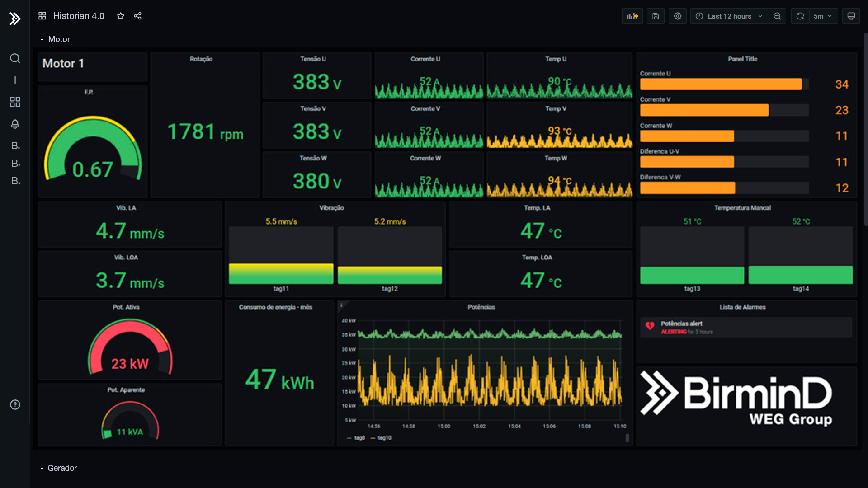Open the Temperatura Mancal panel title
This screenshot has width=868, height=488.
coord(742,208)
